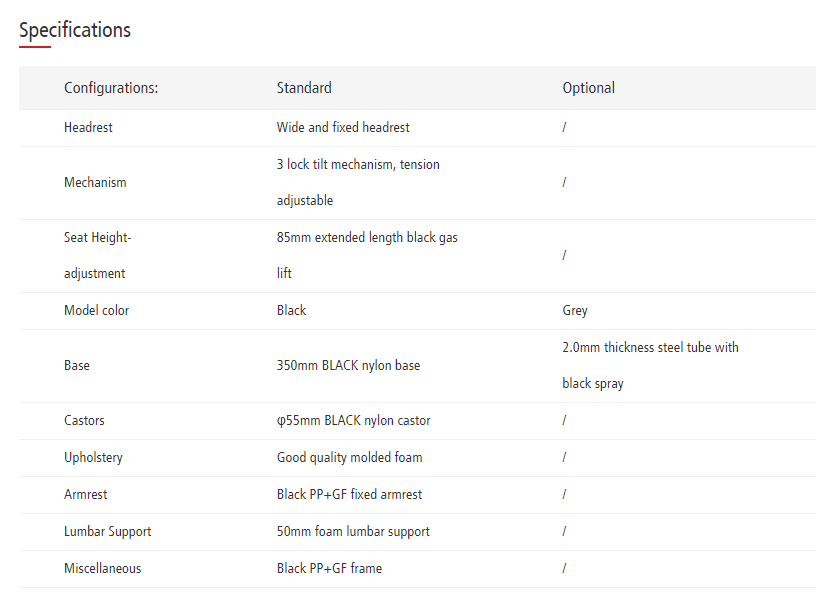The width and height of the screenshot is (837, 593).
Task: Select the Seat Height-adjustment label
Action: (97, 256)
